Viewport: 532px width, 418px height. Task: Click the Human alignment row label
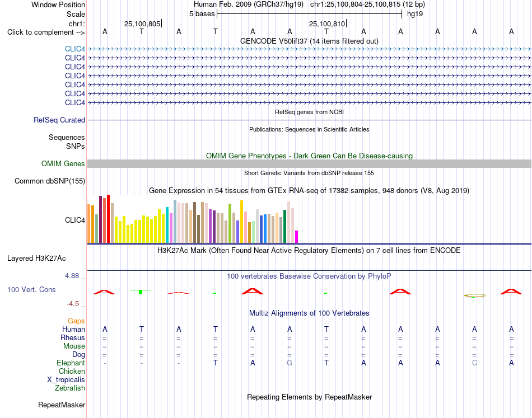point(73,329)
